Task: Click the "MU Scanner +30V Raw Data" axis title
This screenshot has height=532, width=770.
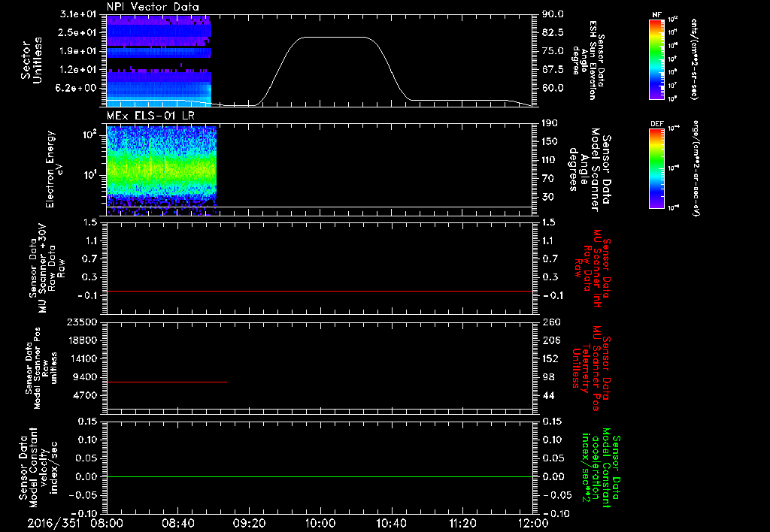Action: click(x=47, y=270)
